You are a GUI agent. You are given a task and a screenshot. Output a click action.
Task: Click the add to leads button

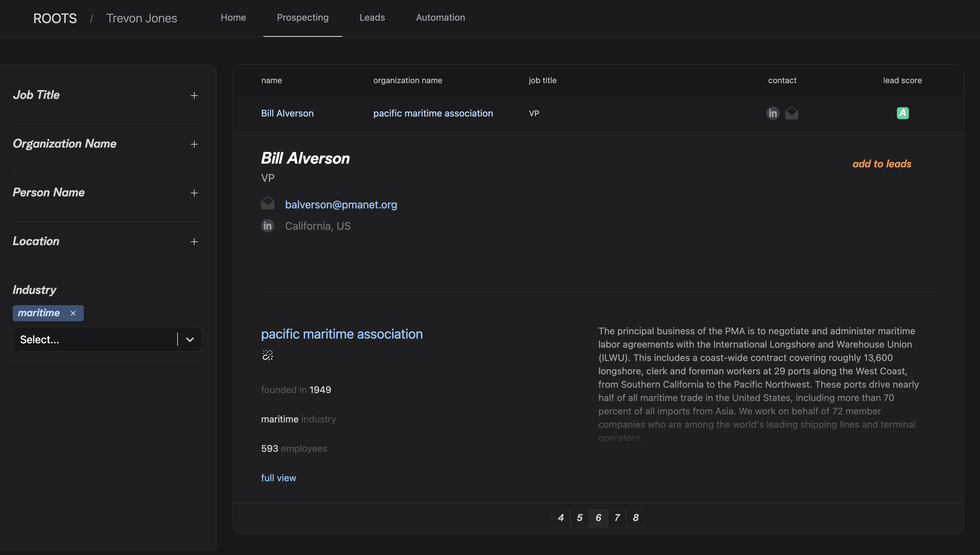pos(882,163)
